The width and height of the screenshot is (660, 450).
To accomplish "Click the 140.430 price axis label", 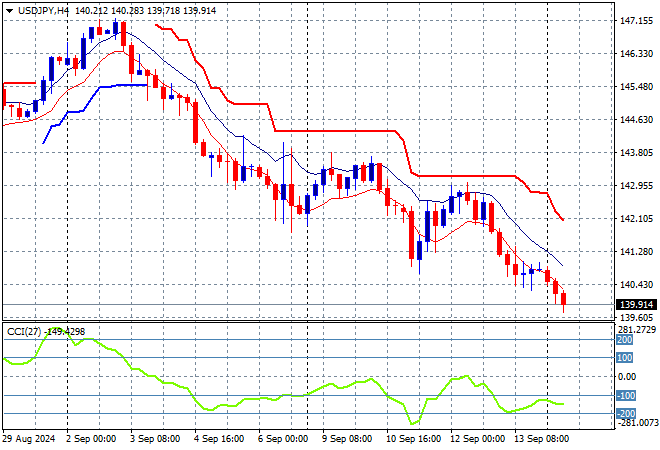I will click(x=637, y=284).
